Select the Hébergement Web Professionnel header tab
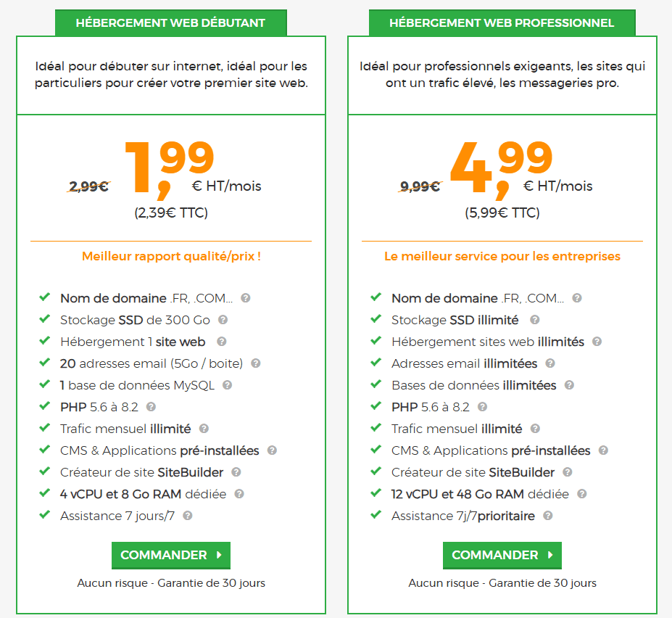This screenshot has height=618, width=672. pos(502,22)
